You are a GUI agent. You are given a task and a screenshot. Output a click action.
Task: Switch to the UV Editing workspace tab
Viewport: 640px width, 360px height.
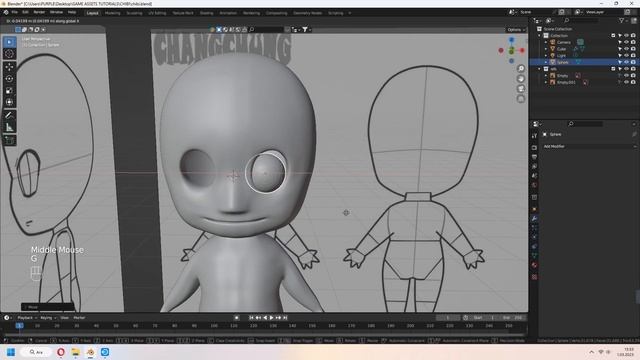tap(157, 13)
